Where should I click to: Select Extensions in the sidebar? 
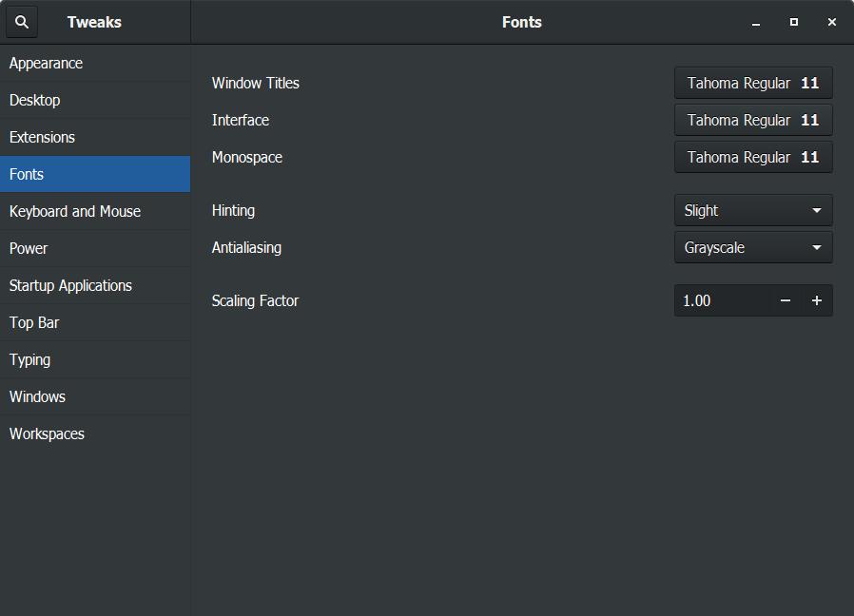(x=43, y=137)
